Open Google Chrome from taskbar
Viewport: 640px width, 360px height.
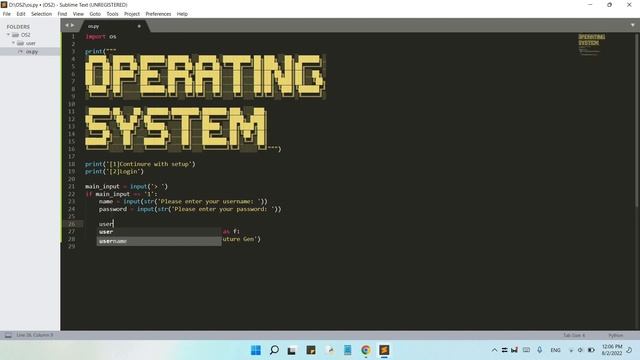click(x=366, y=350)
